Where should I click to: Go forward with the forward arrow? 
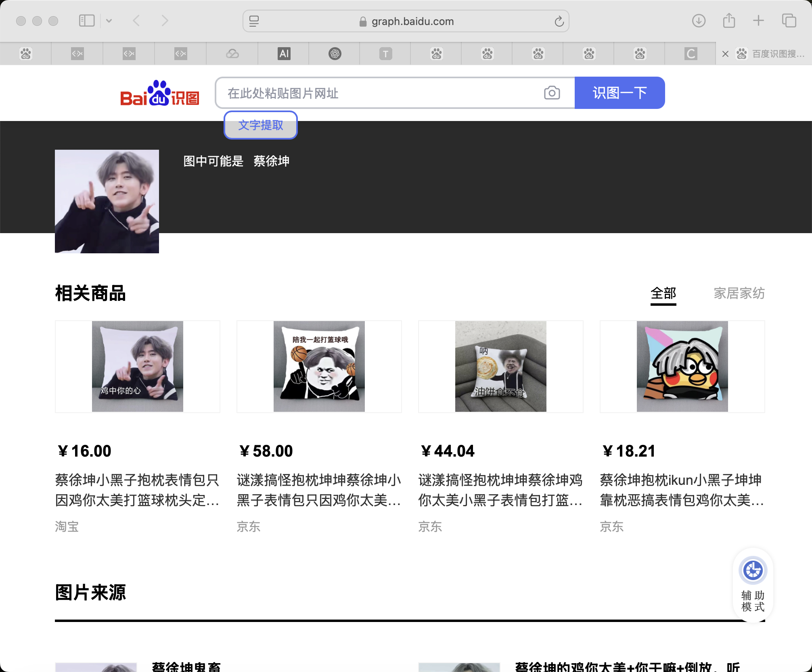[164, 21]
